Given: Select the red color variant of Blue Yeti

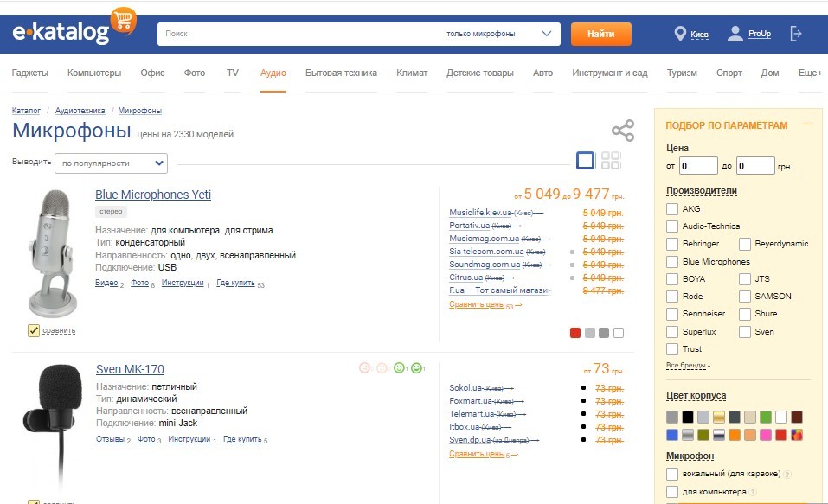Looking at the screenshot, I should pyautogui.click(x=575, y=333).
